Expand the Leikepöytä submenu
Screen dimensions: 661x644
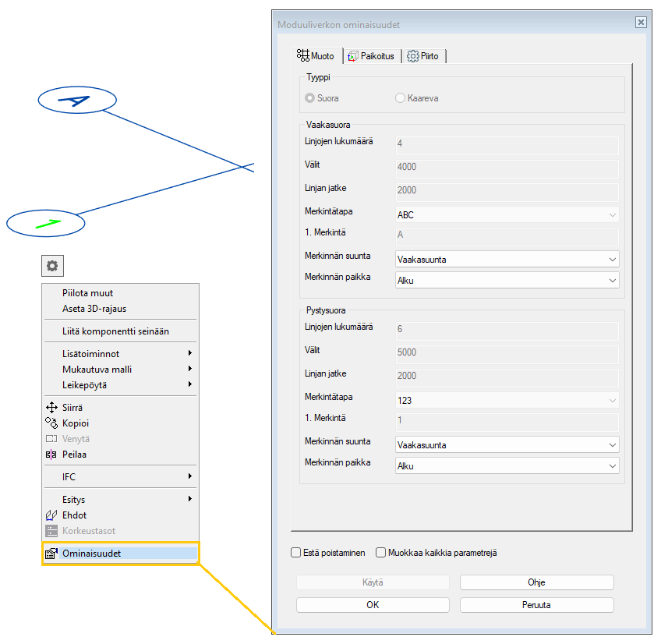pyautogui.click(x=121, y=384)
